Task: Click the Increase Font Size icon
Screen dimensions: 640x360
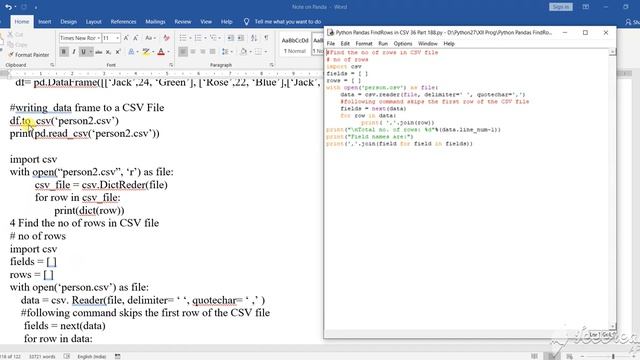Action: tap(126, 38)
